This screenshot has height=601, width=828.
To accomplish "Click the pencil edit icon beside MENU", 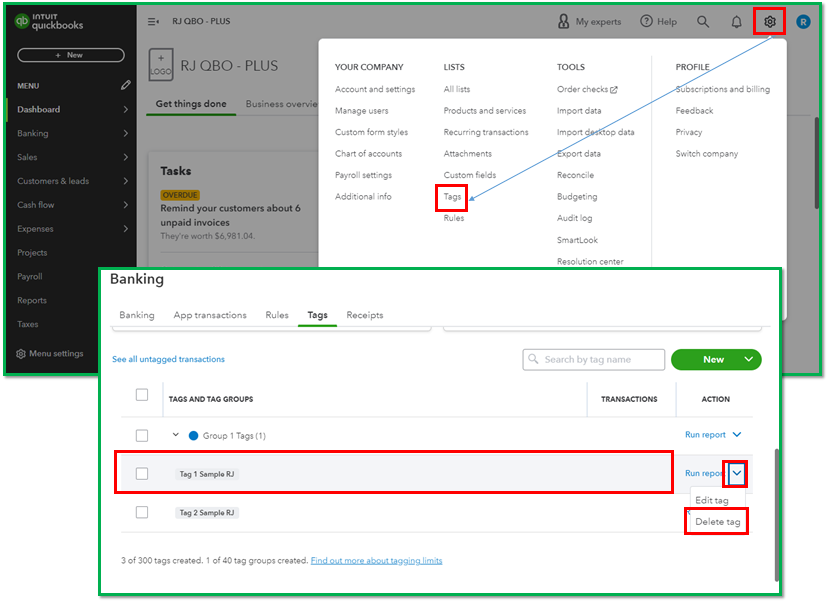I will [x=125, y=86].
